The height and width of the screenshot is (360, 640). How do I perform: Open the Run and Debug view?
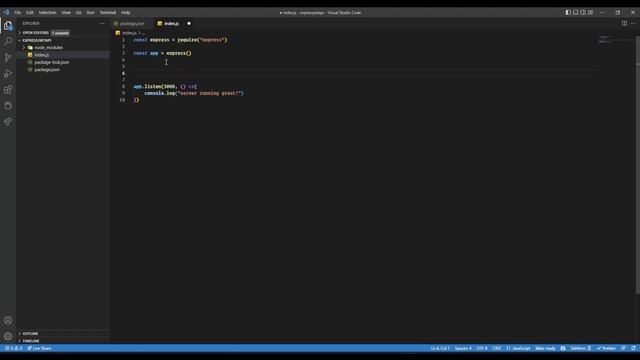click(8, 73)
